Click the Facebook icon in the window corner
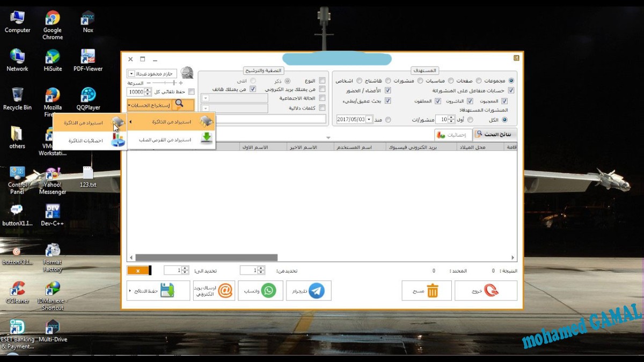The height and width of the screenshot is (362, 644). click(x=516, y=58)
